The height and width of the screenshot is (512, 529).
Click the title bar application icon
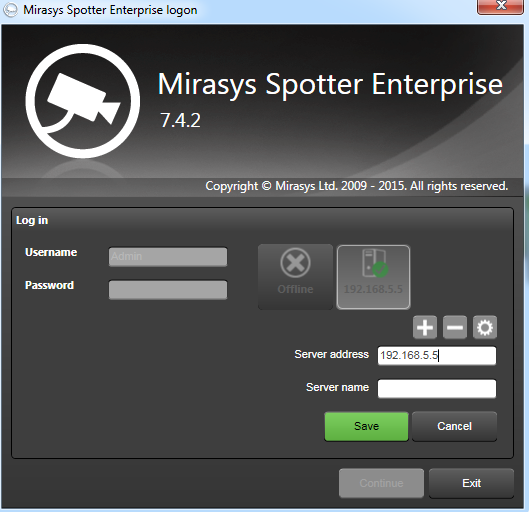10,10
